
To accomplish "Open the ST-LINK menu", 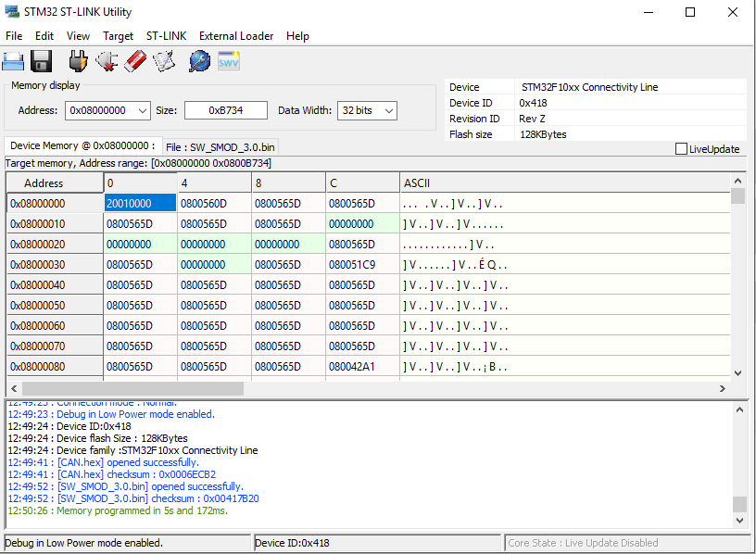I will pyautogui.click(x=167, y=36).
